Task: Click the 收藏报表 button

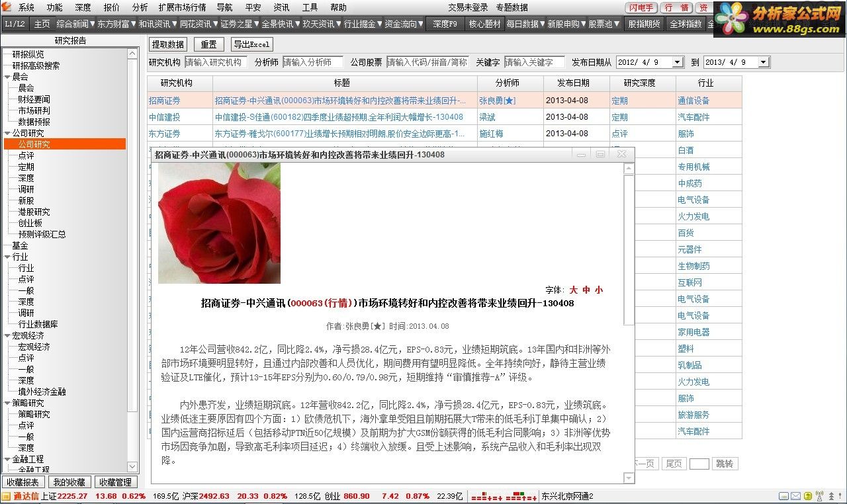Action: pos(22,482)
